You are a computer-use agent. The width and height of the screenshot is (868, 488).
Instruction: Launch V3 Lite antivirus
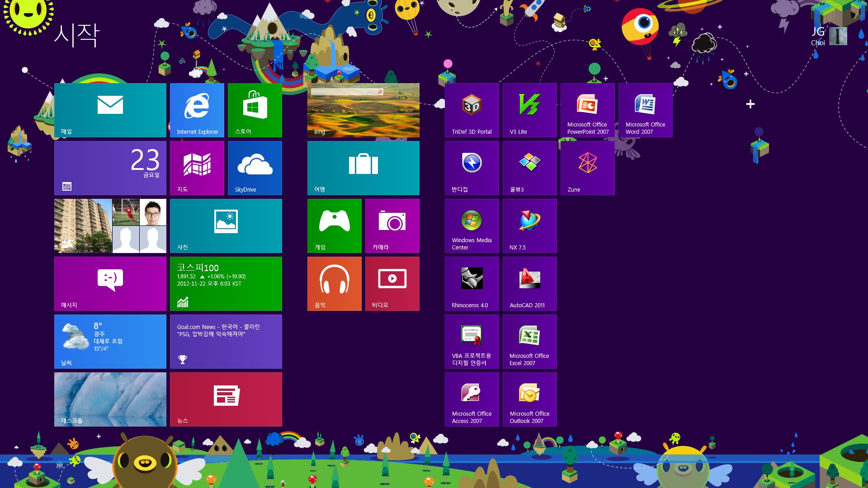[x=530, y=110]
